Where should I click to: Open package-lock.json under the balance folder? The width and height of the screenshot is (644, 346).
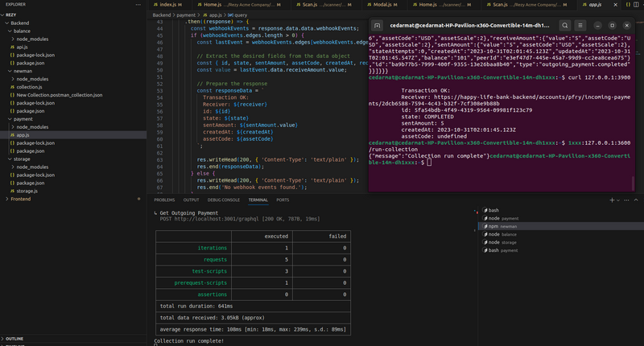coord(73,55)
